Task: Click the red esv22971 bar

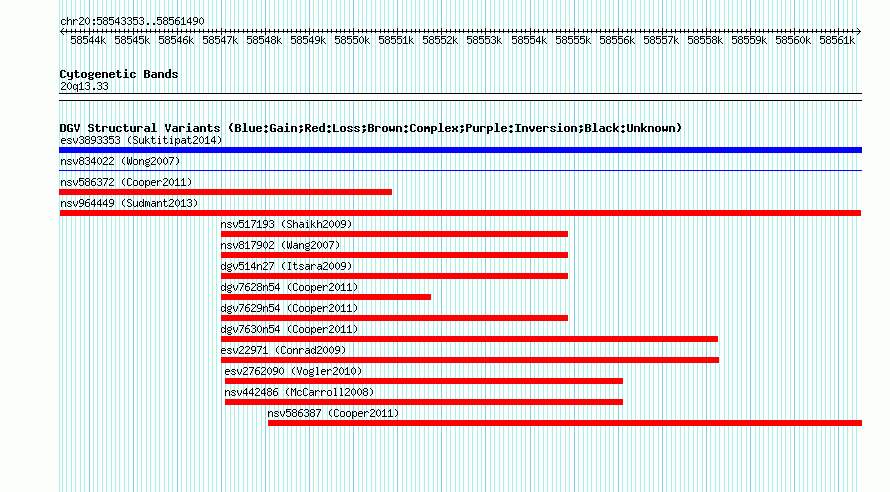Action: 470,360
